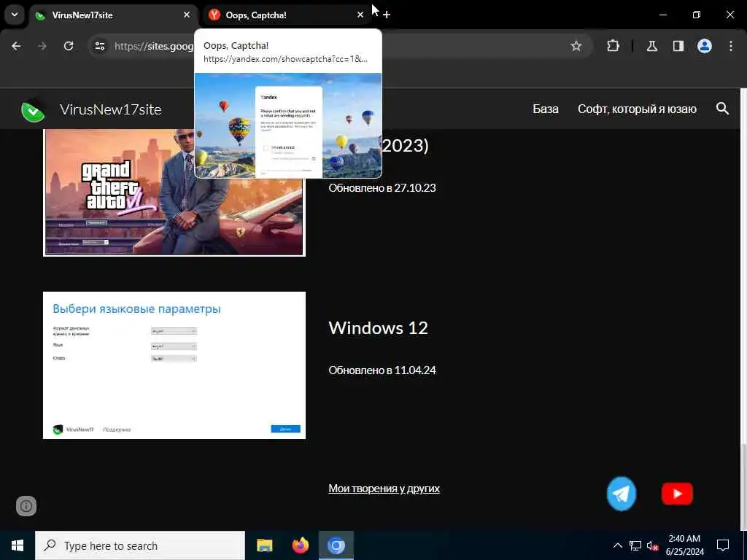Click the page info icon at bottom left
The image size is (747, 560).
26,506
